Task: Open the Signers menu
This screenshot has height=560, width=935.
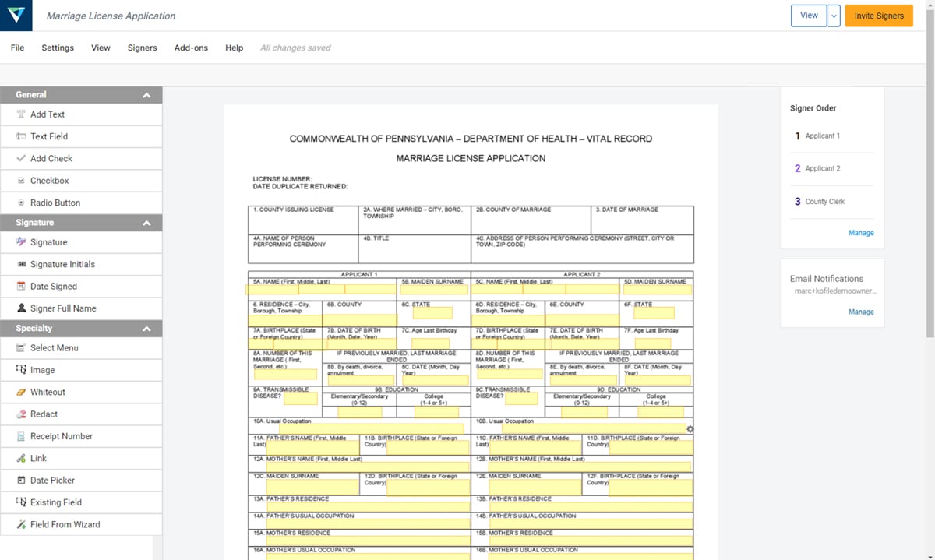Action: tap(143, 48)
